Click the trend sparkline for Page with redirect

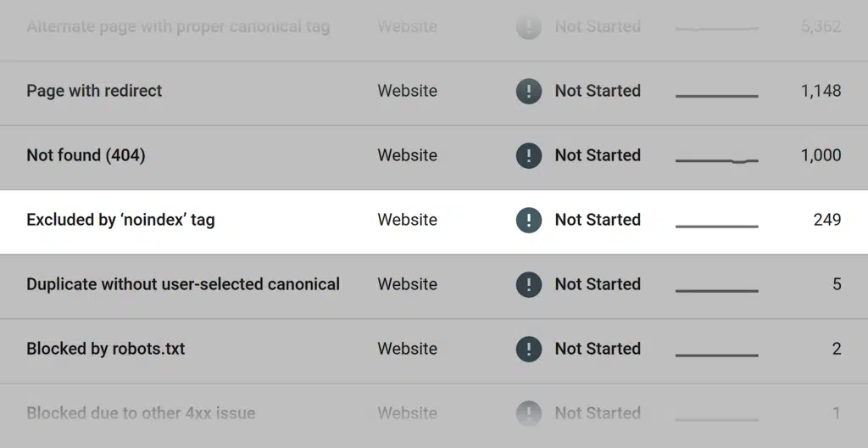pyautogui.click(x=716, y=95)
